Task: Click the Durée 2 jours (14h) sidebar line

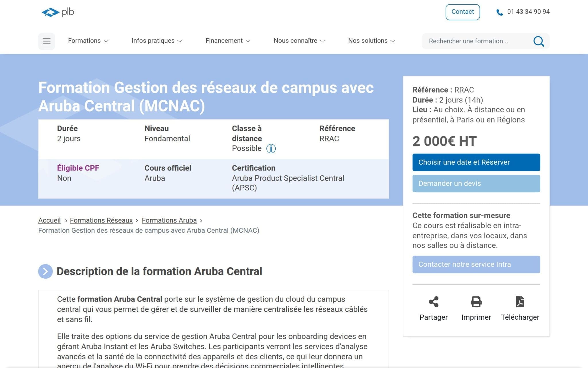Action: coord(448,100)
